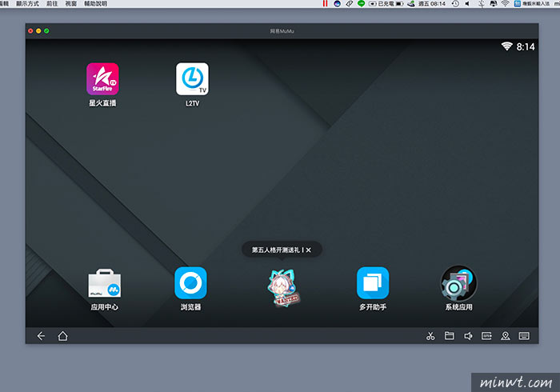Open the 前往 menu
This screenshot has height=392, width=560.
click(52, 3)
